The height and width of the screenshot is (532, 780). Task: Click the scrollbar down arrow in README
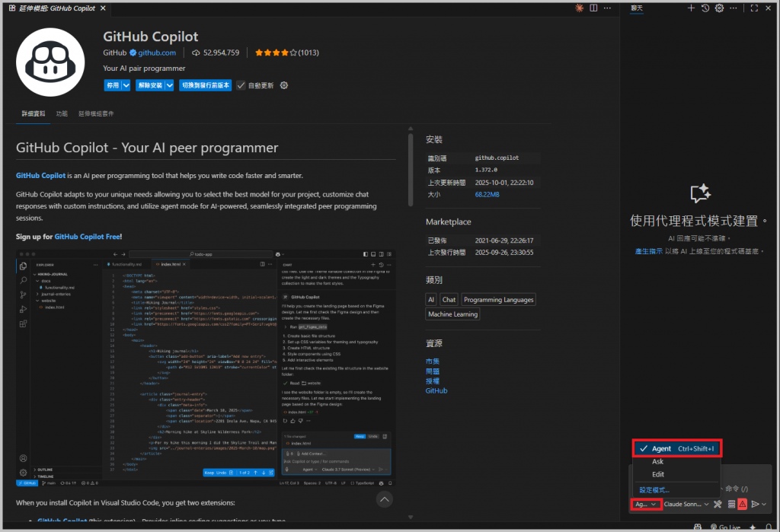411,517
